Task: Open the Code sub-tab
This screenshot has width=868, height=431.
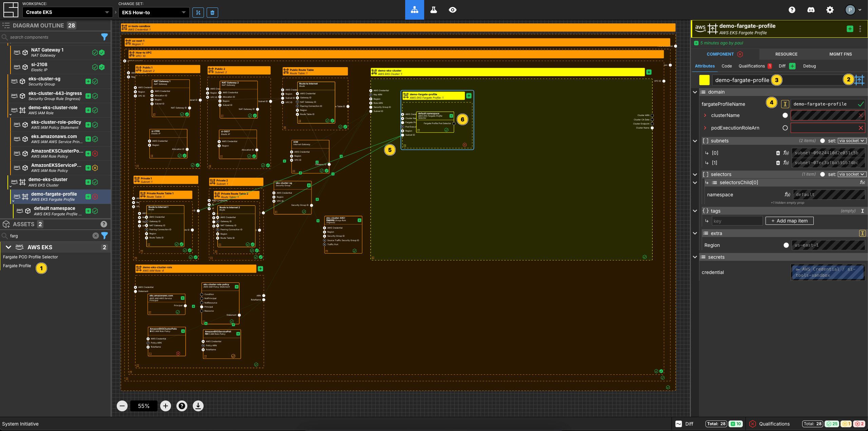Action: pyautogui.click(x=727, y=66)
